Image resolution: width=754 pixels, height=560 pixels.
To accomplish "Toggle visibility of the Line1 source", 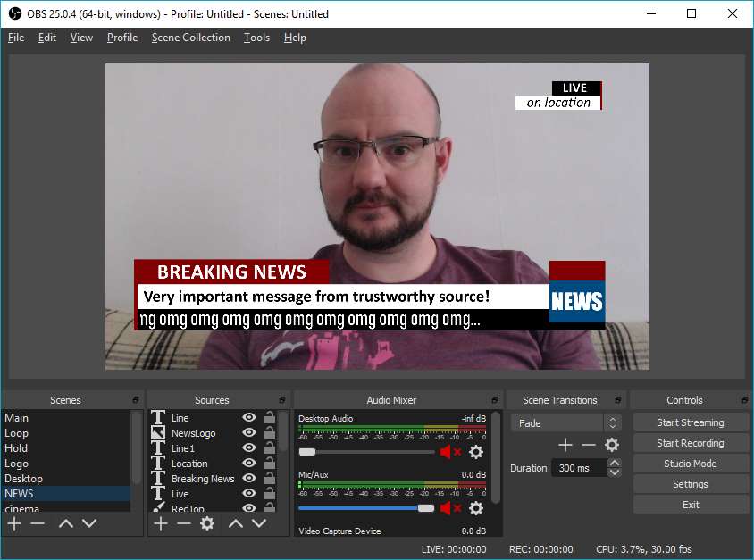I will point(249,447).
